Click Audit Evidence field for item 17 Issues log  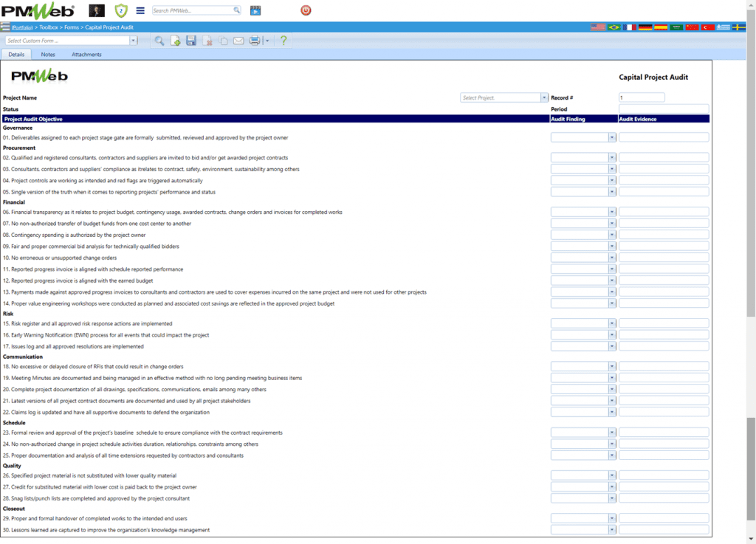tap(664, 346)
